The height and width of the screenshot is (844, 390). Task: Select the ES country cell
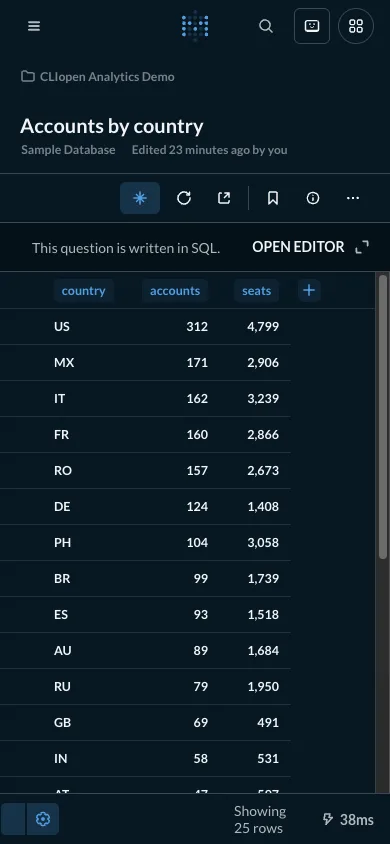pos(61,615)
